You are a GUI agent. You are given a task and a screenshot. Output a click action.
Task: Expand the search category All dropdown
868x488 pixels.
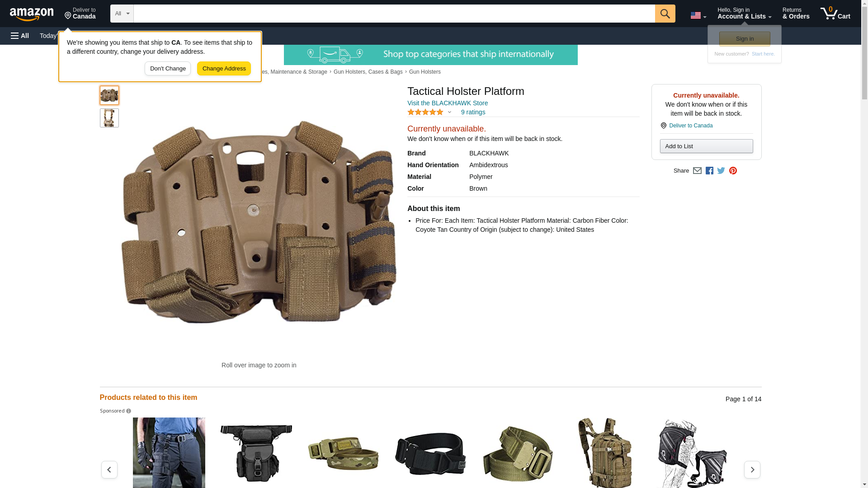tap(122, 14)
